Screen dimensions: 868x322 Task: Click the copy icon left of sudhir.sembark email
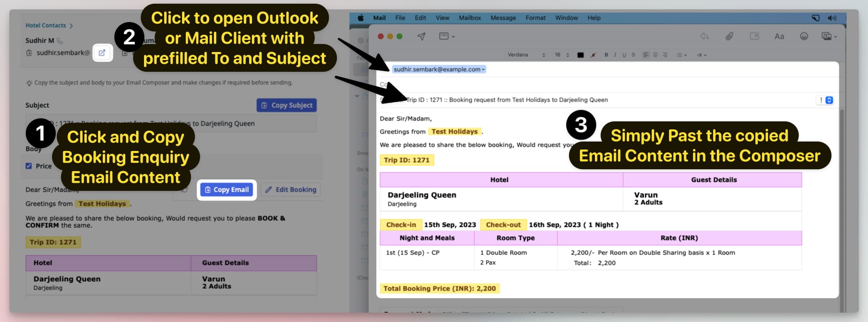click(29, 53)
